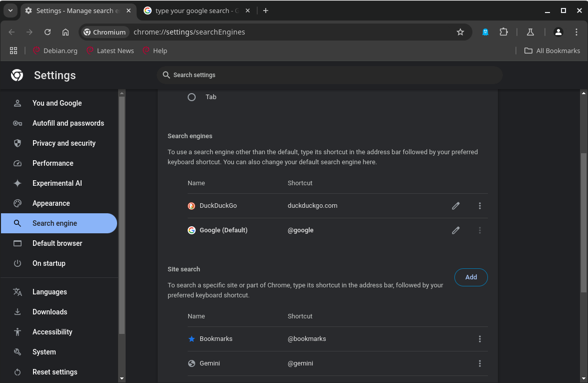This screenshot has height=383, width=588.
Task: Open the Chromium three-dot main menu
Action: click(x=576, y=32)
